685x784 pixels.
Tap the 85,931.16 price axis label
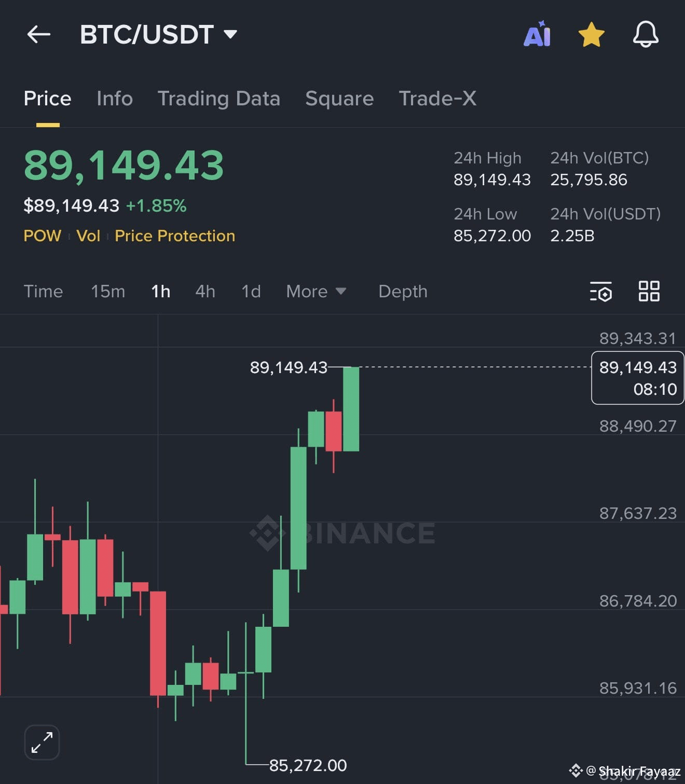point(638,688)
